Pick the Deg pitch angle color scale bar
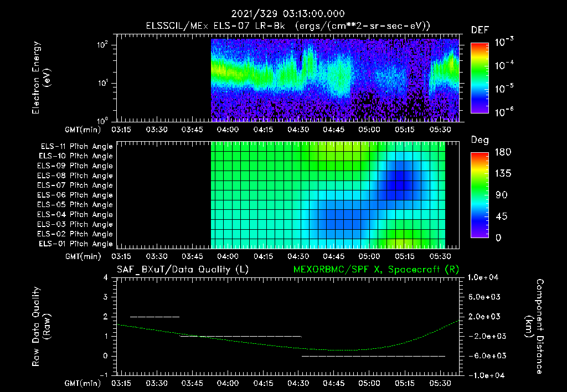Image resolution: width=567 pixels, height=392 pixels. click(480, 195)
